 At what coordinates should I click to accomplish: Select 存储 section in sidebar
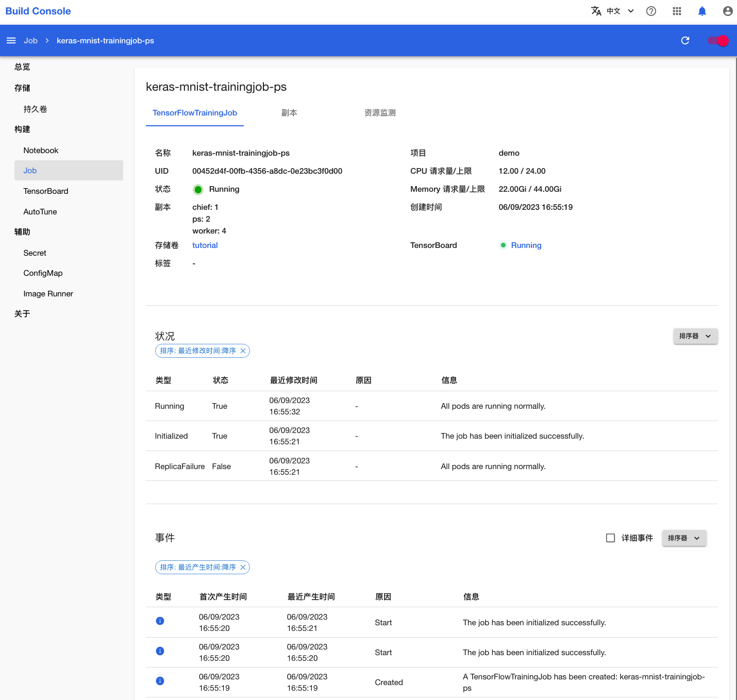[x=22, y=88]
